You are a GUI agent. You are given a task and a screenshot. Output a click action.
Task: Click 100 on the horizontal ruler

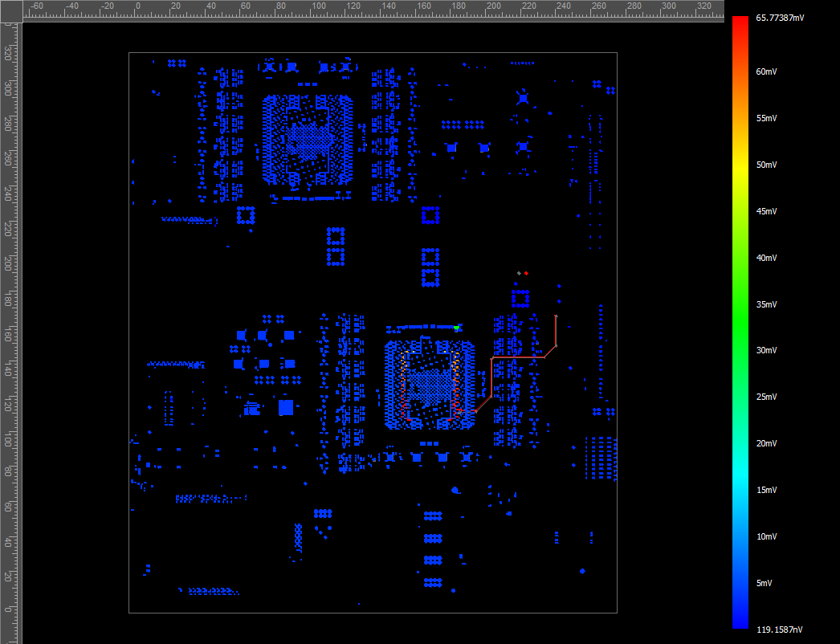[x=319, y=6]
